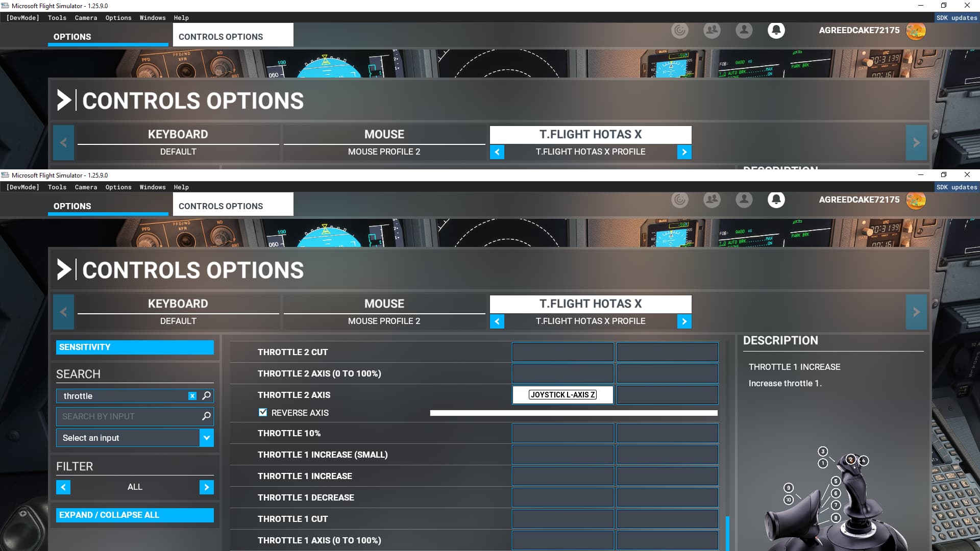Image resolution: width=980 pixels, height=551 pixels.
Task: Click the notification bell icon in the lower window
Action: pos(776,199)
